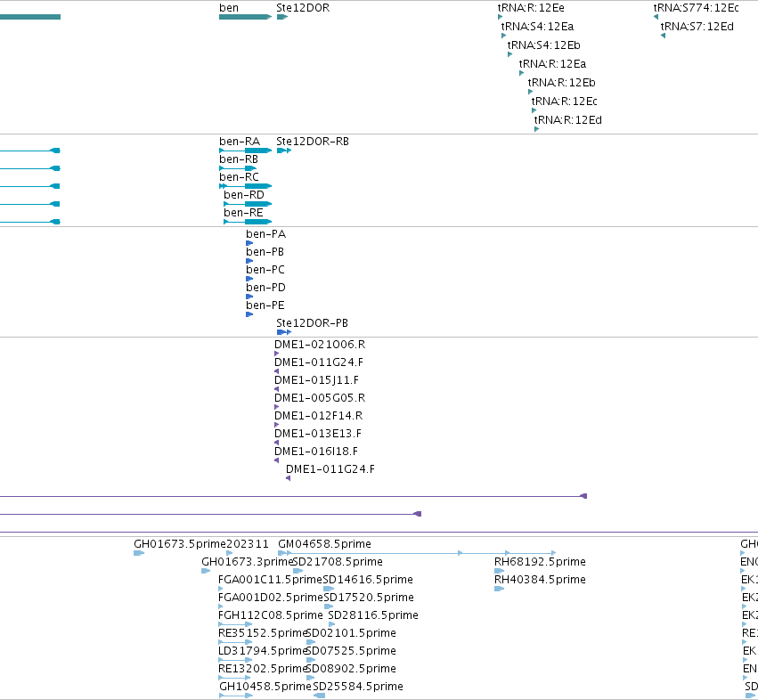This screenshot has width=758, height=700.
Task: Select the ben gene label
Action: click(x=229, y=8)
